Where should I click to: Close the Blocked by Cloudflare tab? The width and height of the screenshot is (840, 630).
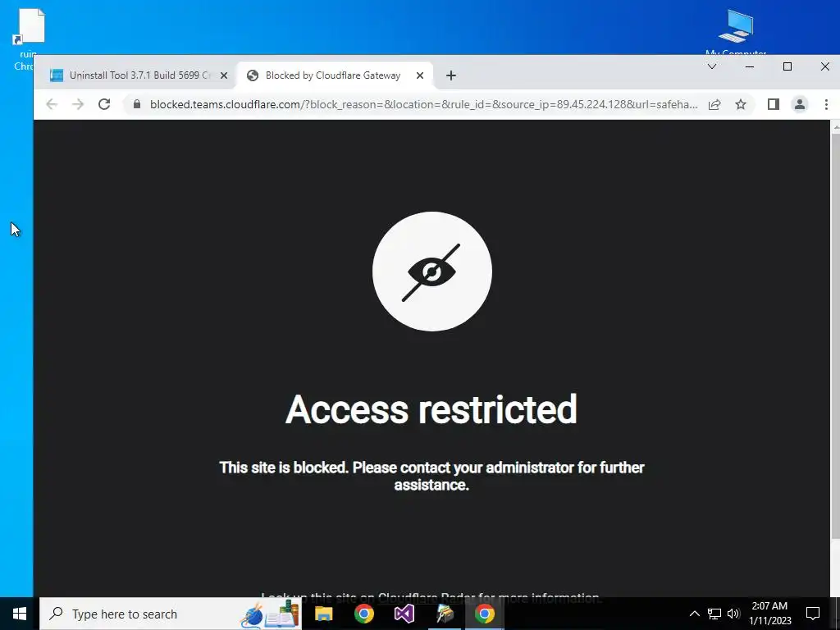(420, 75)
